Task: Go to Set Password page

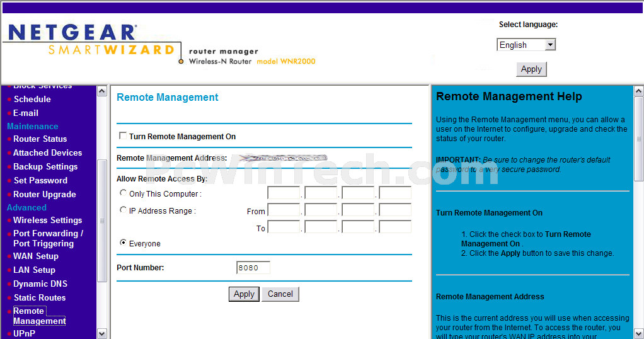Action: [40, 180]
